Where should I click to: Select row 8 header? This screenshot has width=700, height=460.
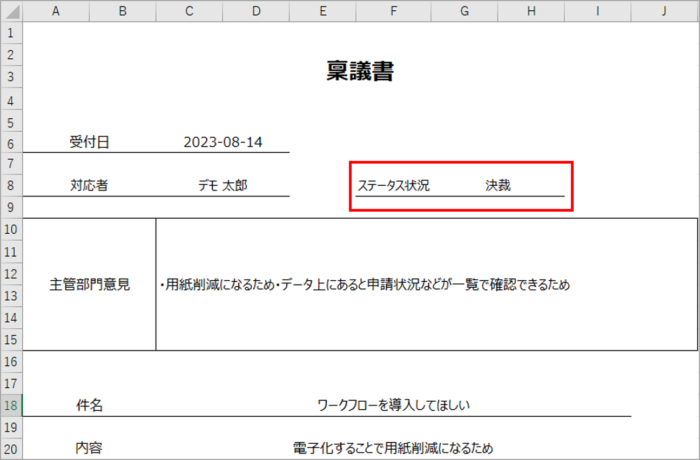(11, 185)
